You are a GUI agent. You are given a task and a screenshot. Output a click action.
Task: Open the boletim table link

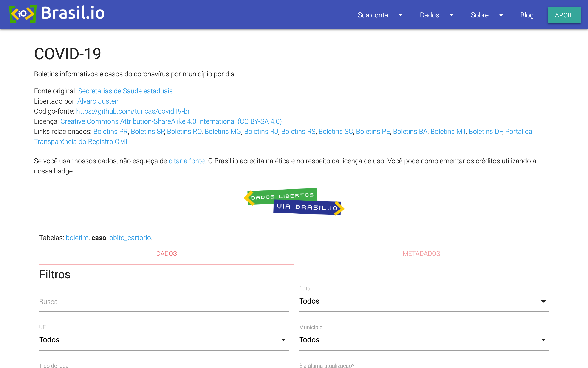pyautogui.click(x=77, y=238)
